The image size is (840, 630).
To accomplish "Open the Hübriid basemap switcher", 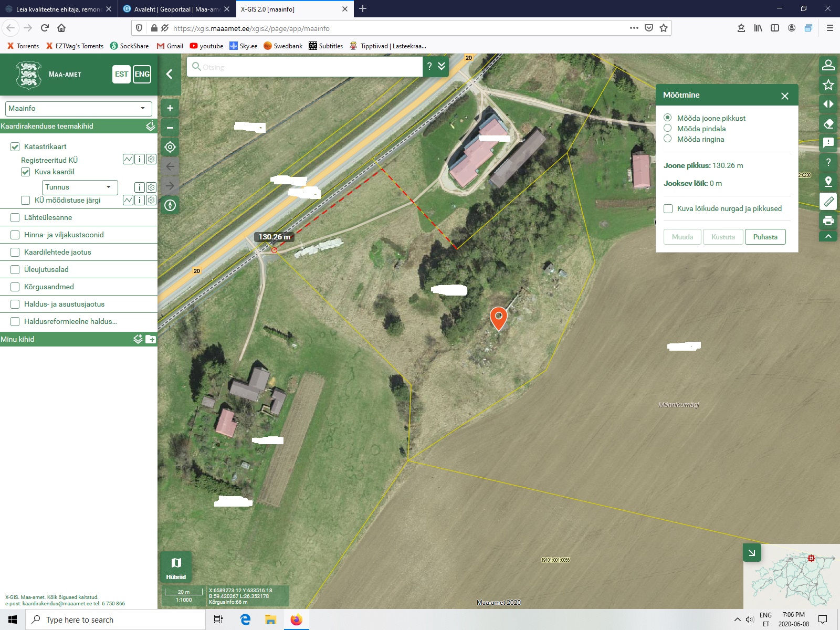I will 176,567.
